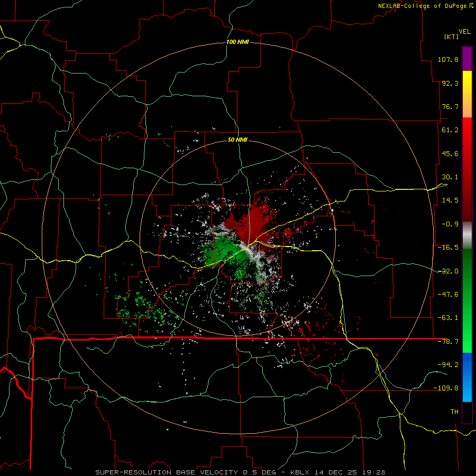
Task: Click the -32.0 legend value
Action: pyautogui.click(x=448, y=271)
